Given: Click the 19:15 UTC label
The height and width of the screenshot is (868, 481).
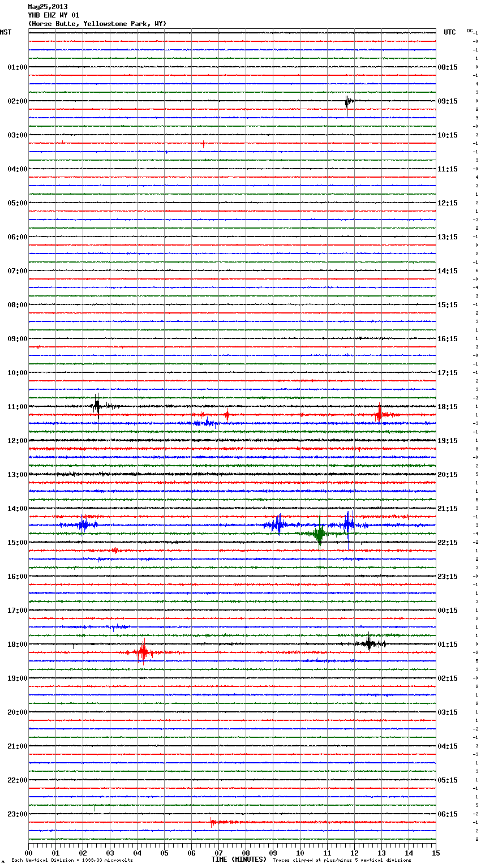Looking at the screenshot, I should (448, 441).
